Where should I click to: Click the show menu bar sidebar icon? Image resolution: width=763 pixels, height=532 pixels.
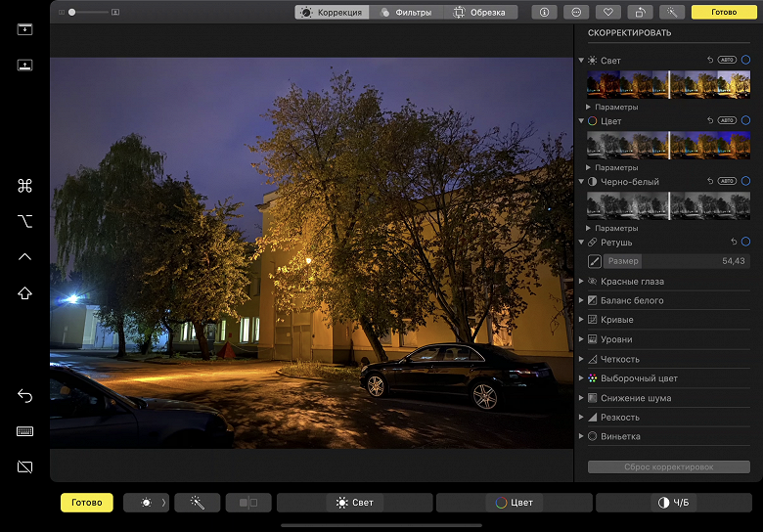[24, 29]
